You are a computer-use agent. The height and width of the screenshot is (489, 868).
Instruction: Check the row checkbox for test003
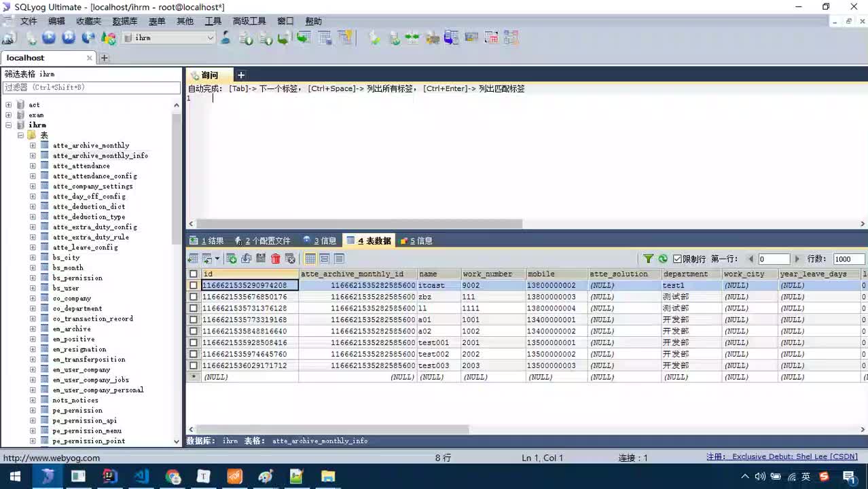point(194,365)
